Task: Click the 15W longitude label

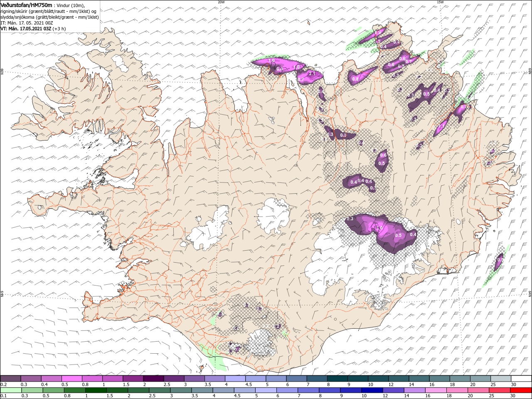Action: point(440,2)
